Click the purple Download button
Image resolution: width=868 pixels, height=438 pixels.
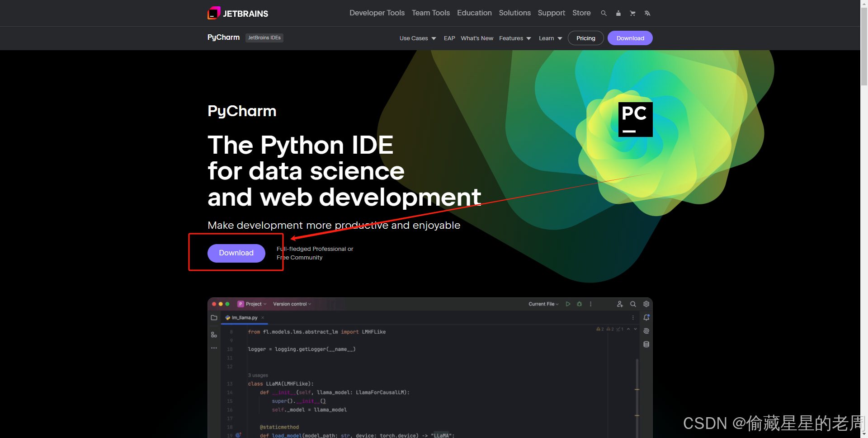point(236,253)
